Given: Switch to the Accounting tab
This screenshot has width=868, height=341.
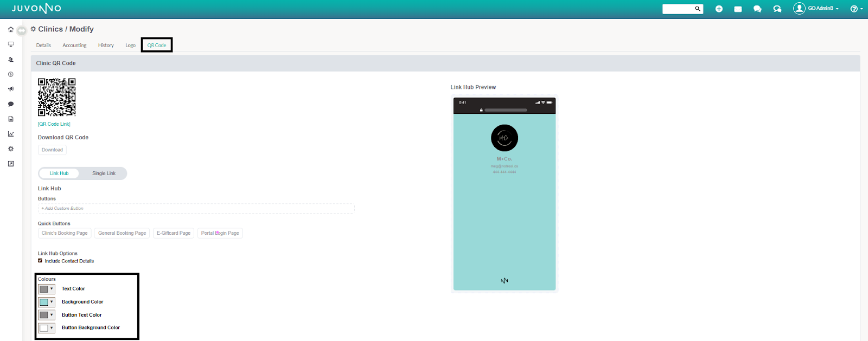Looking at the screenshot, I should tap(74, 46).
